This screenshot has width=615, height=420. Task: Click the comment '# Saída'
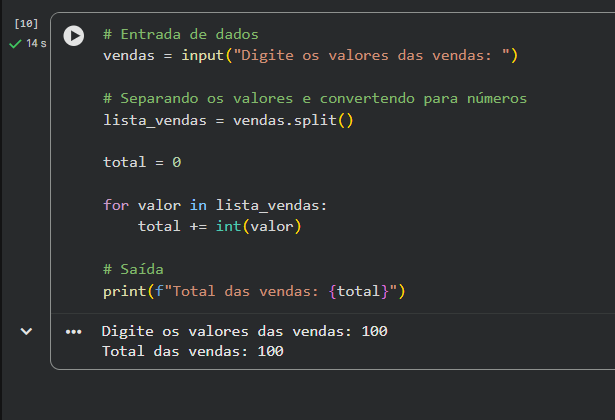(x=133, y=269)
